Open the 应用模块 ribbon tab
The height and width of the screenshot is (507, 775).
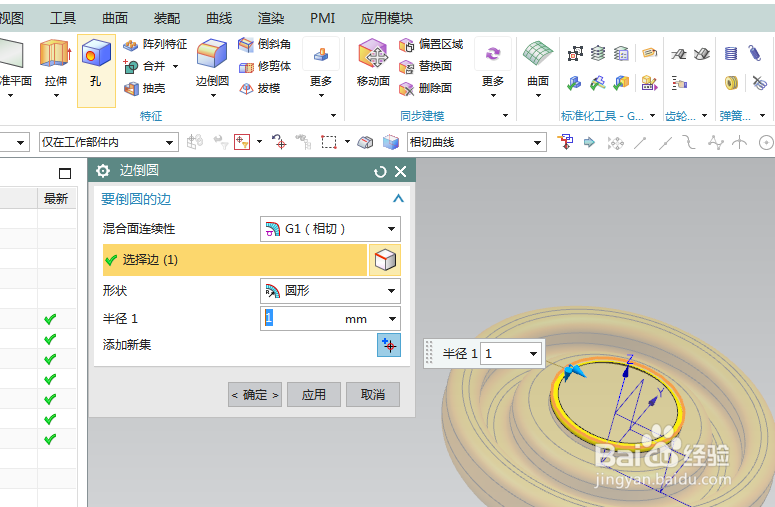(x=387, y=18)
